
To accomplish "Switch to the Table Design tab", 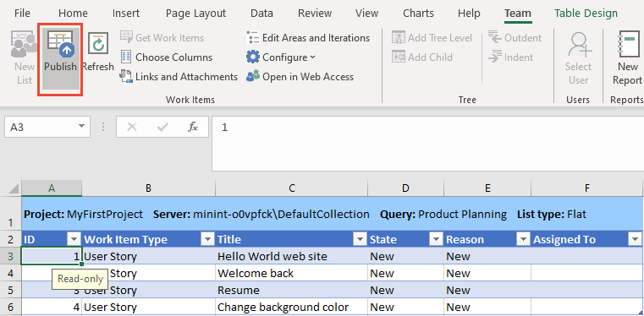I will 586,14.
